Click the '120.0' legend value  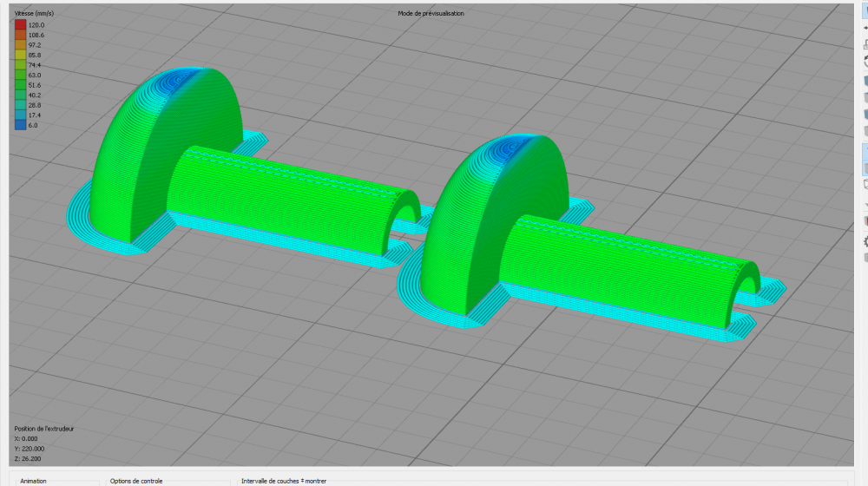(36, 25)
